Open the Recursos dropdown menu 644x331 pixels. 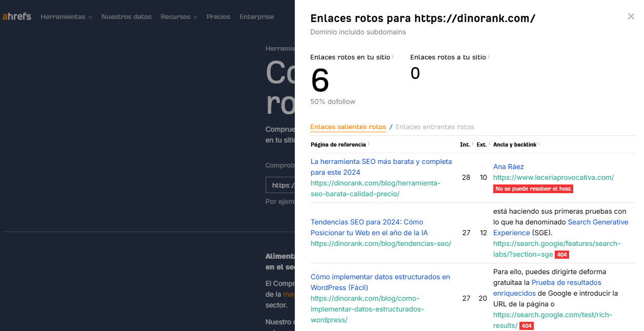pos(178,16)
